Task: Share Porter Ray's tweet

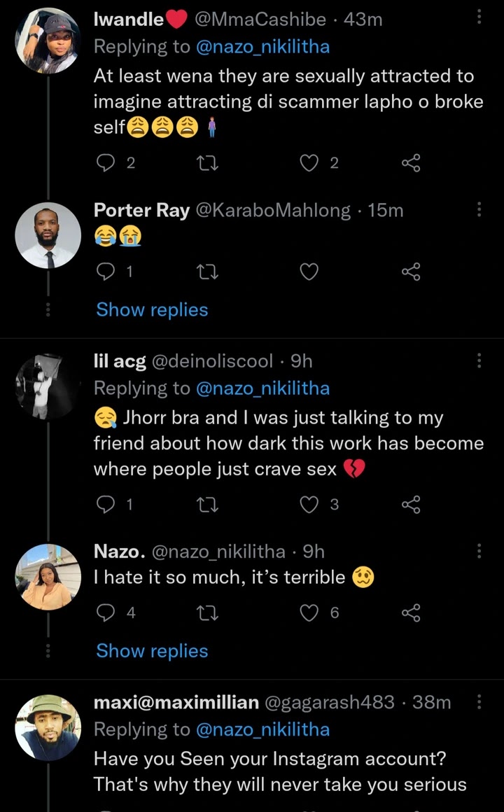Action: [411, 273]
